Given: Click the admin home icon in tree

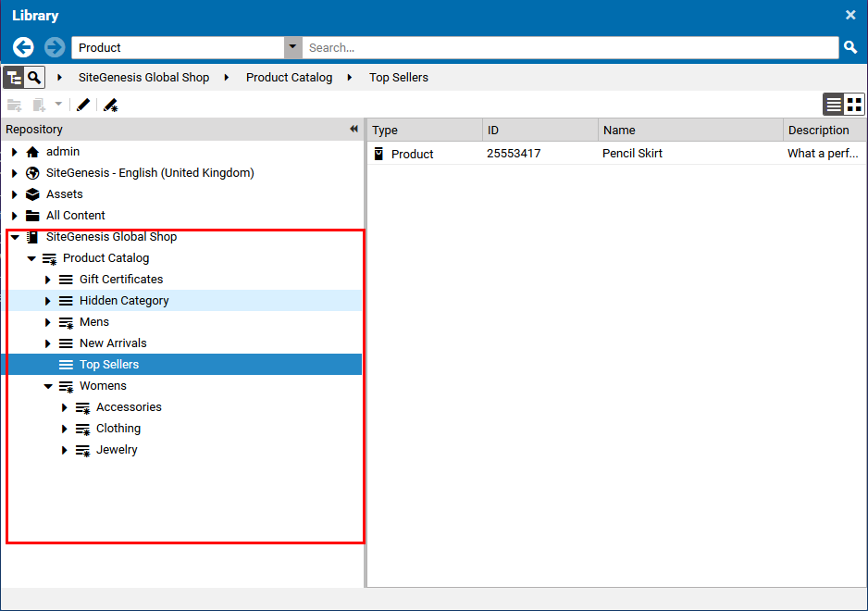Looking at the screenshot, I should coord(33,152).
